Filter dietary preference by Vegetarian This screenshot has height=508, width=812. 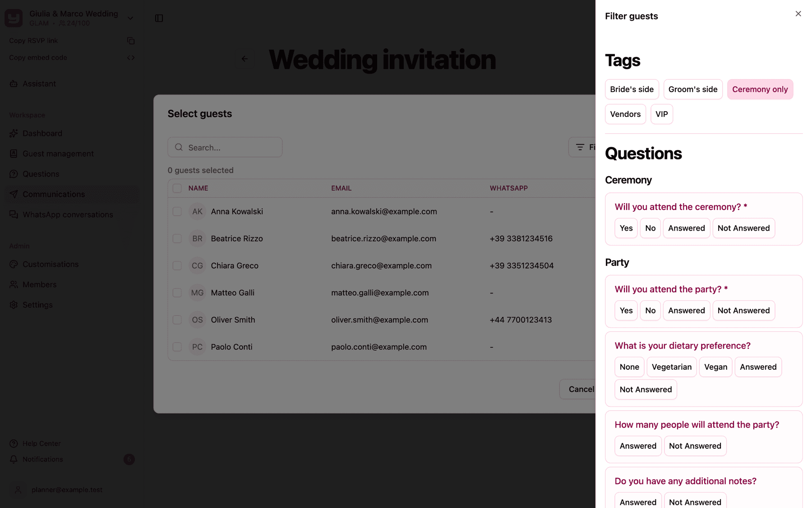click(x=671, y=367)
